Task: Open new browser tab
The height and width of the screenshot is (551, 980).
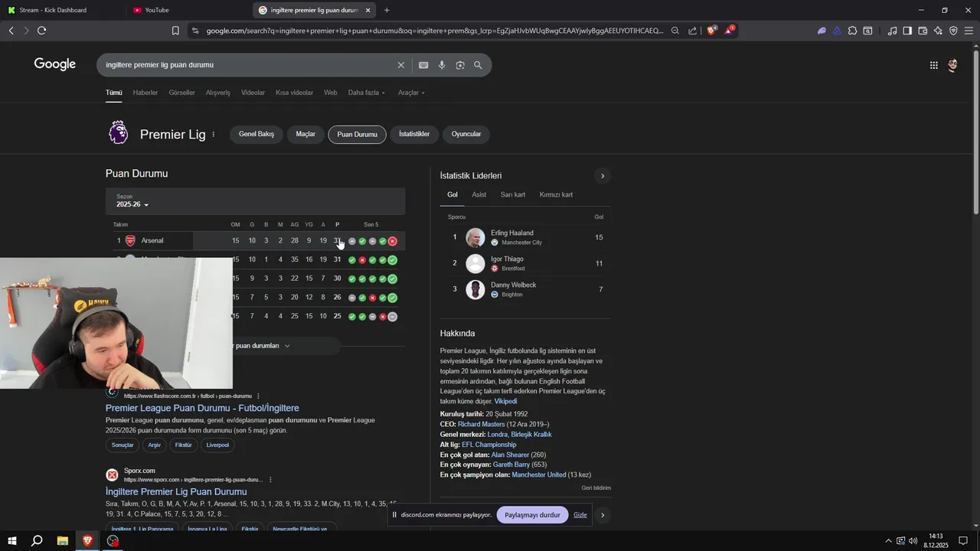Action: pos(387,10)
